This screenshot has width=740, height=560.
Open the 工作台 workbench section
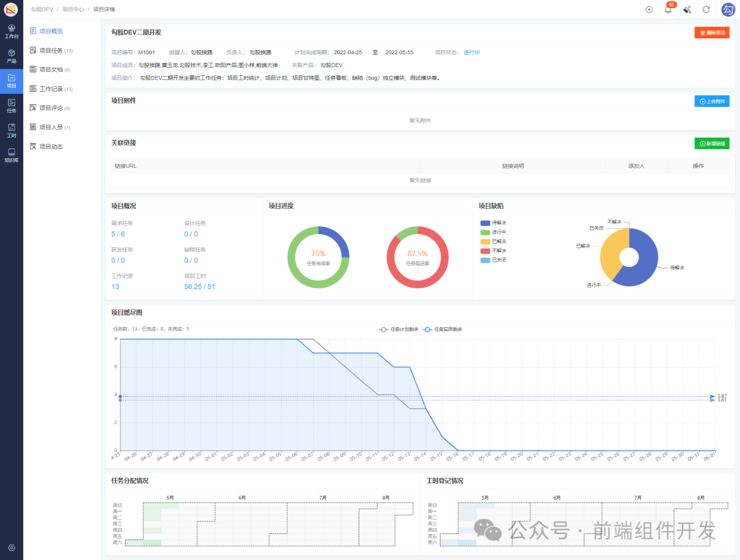(x=12, y=31)
